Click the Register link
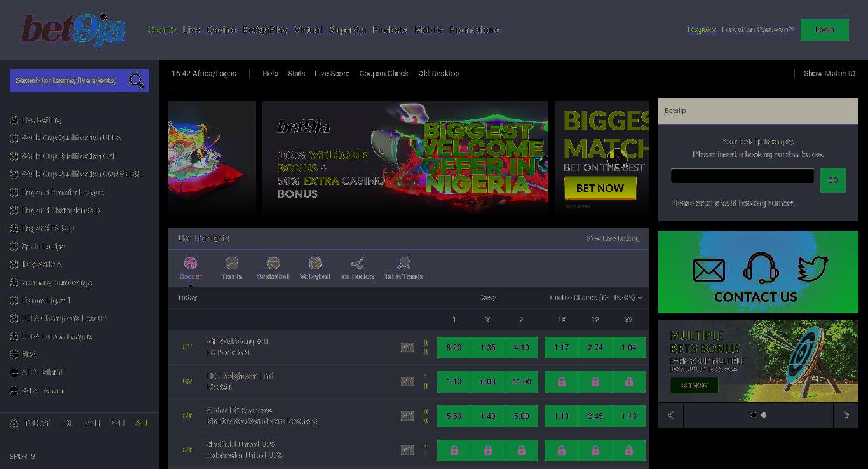Image resolution: width=868 pixels, height=469 pixels. point(702,30)
